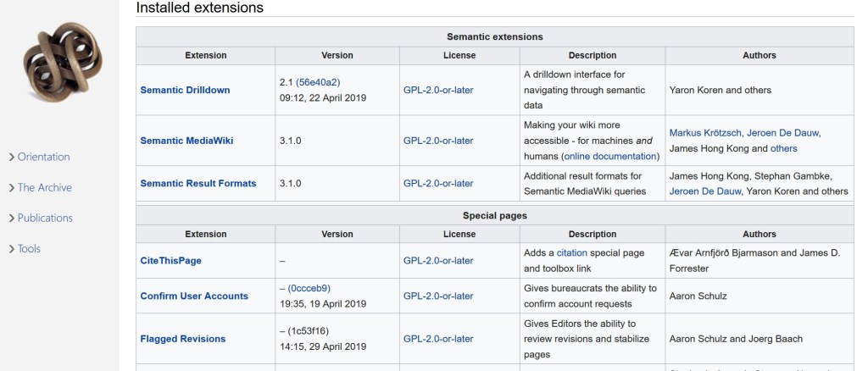The height and width of the screenshot is (371, 868).
Task: Open the Semantic MediaWiki extension link
Action: pos(188,141)
